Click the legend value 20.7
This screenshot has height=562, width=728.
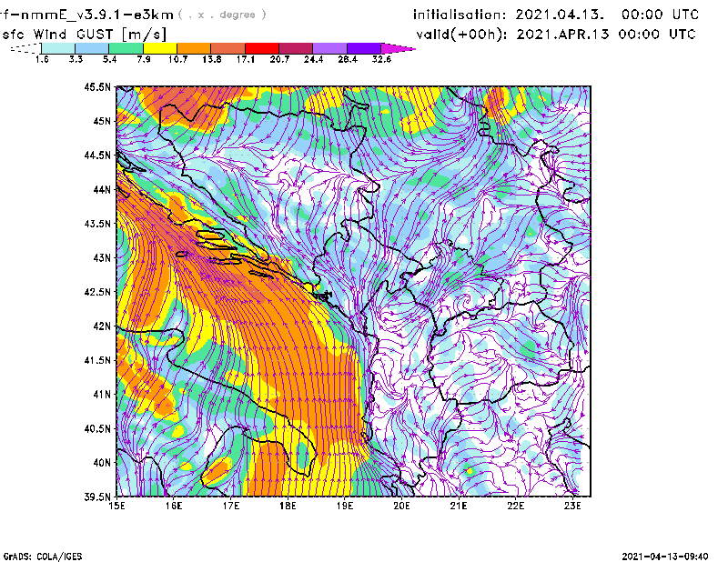pos(279,59)
